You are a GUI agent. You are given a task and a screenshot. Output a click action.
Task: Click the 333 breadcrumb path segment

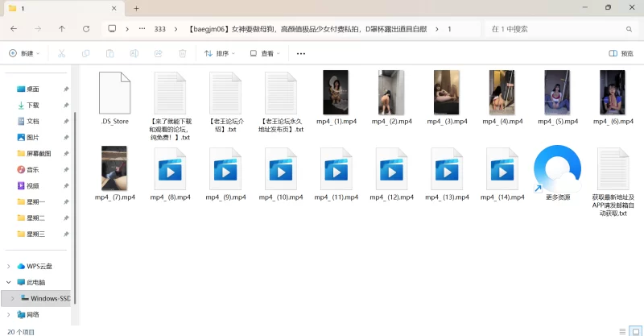(159, 29)
